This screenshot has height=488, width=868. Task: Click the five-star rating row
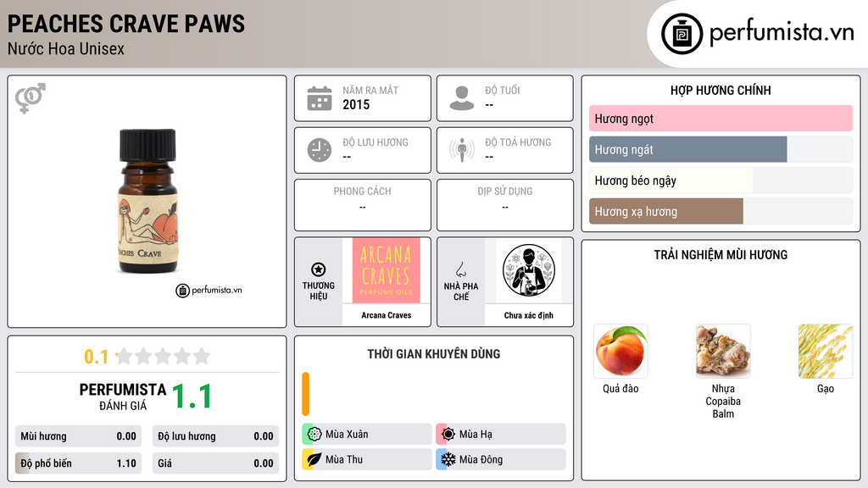tap(164, 357)
